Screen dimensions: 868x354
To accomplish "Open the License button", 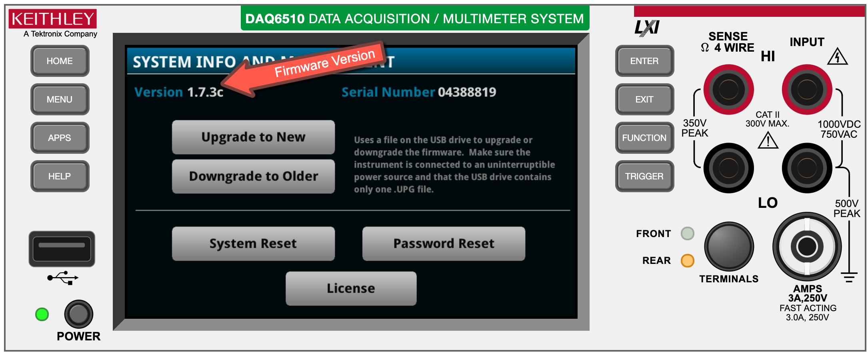I will 351,288.
